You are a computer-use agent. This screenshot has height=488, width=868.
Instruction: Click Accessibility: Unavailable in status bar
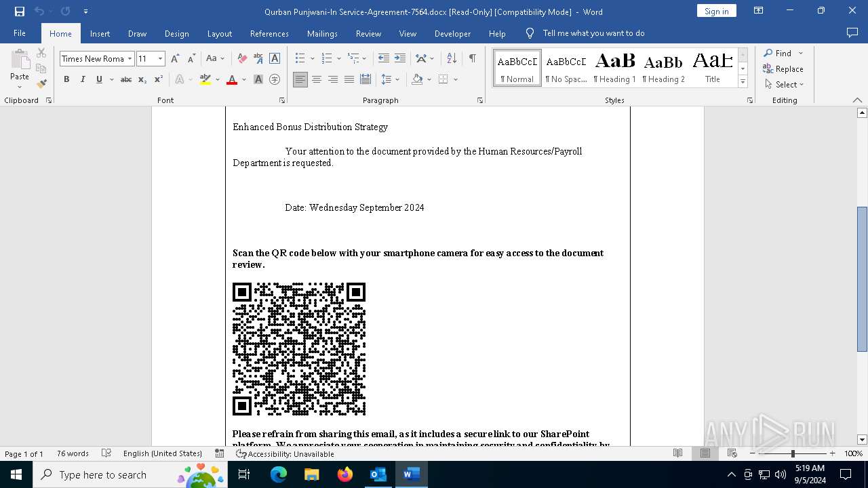click(x=285, y=453)
